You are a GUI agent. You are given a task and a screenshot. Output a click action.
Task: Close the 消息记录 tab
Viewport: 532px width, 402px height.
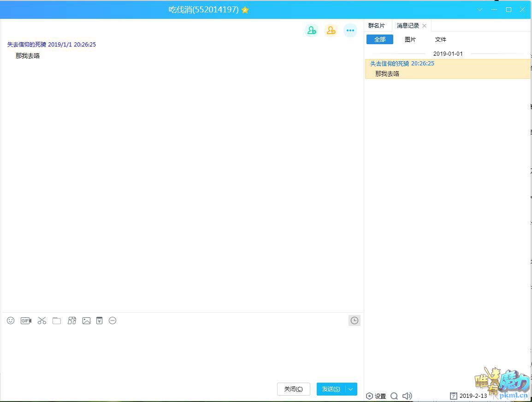click(425, 26)
